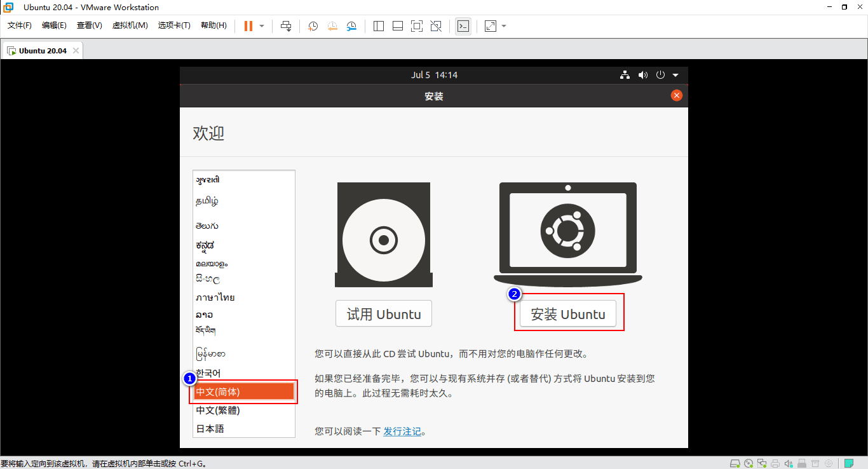Click the sound card status bar icon

click(x=789, y=463)
